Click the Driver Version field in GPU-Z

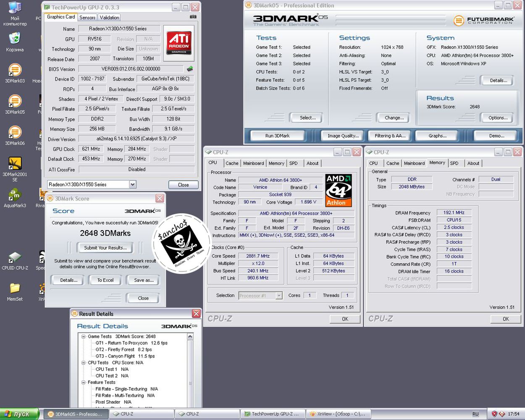pos(136,139)
